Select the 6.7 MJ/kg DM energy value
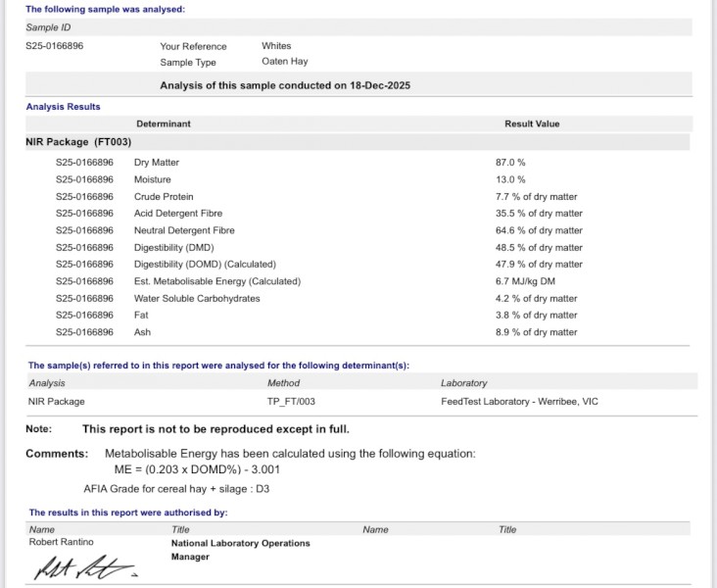The width and height of the screenshot is (717, 588). point(528,281)
